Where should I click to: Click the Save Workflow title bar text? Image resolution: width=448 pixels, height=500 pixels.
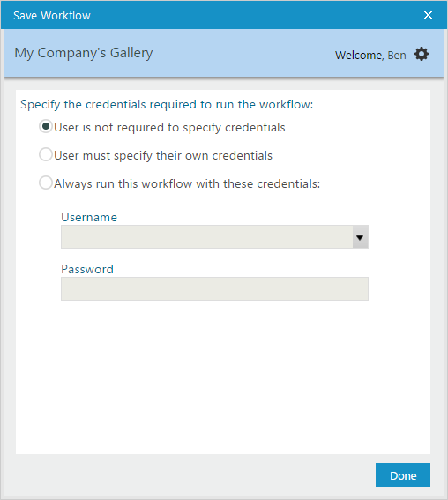[52, 16]
